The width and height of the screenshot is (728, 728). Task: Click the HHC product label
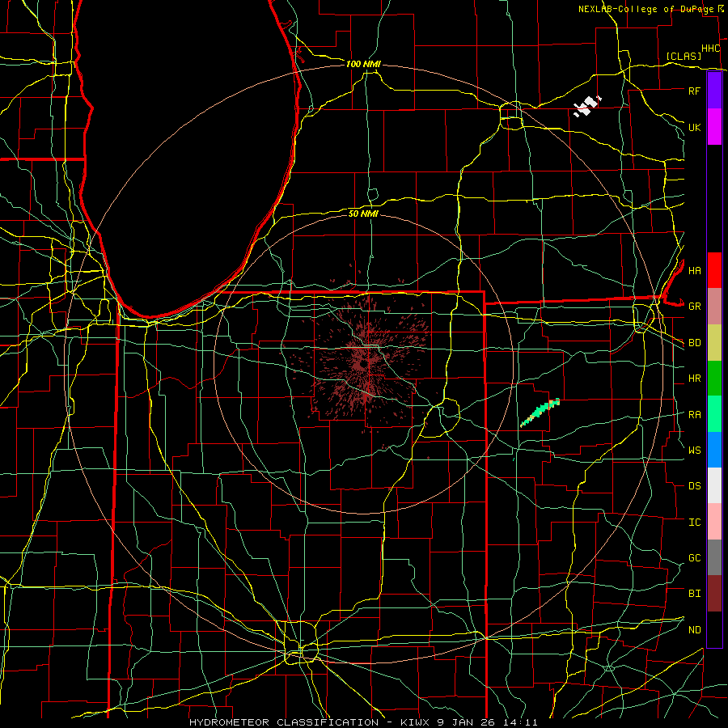[711, 49]
